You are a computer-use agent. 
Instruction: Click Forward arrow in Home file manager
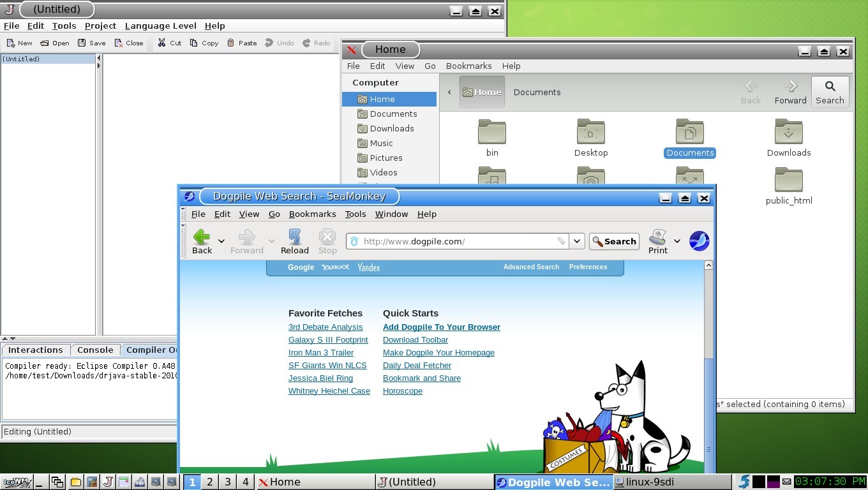[791, 92]
